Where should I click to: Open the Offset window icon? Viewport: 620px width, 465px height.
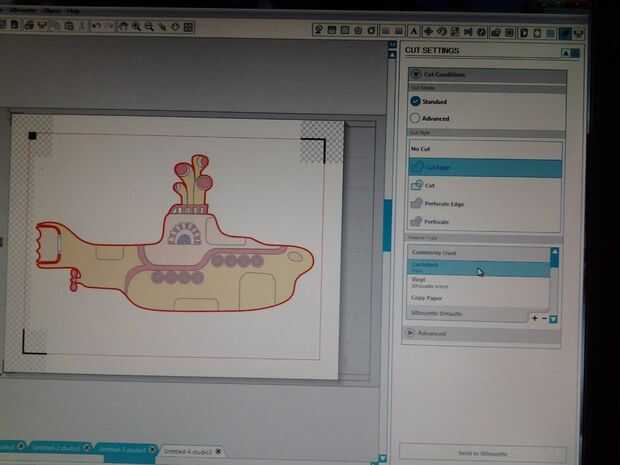(x=509, y=32)
